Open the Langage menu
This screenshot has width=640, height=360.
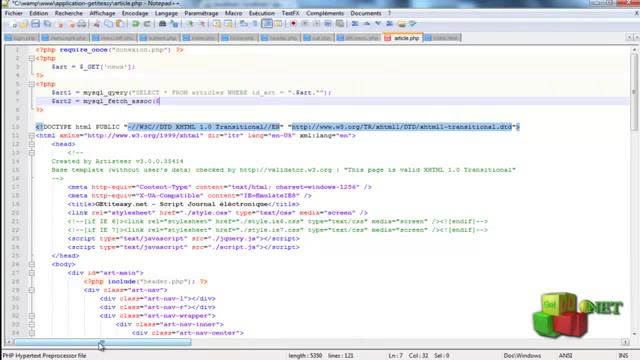tap(166, 13)
